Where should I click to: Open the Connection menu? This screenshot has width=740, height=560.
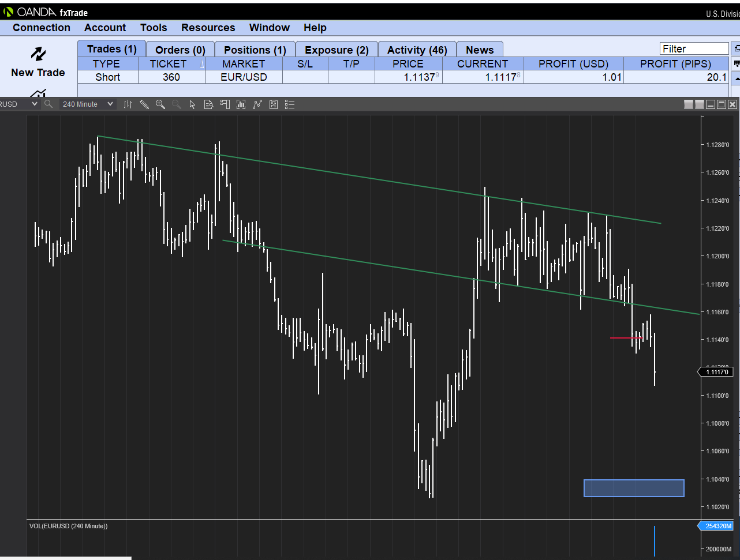point(42,28)
